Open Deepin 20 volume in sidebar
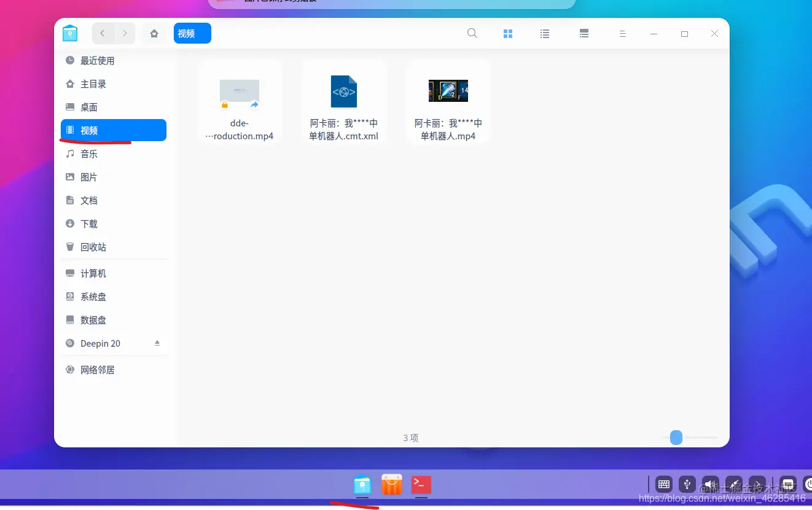 pyautogui.click(x=114, y=344)
